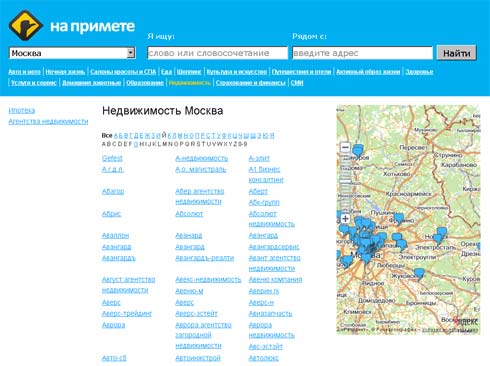Click the На примете bird logo
The height and width of the screenshot is (366, 490).
(x=25, y=25)
